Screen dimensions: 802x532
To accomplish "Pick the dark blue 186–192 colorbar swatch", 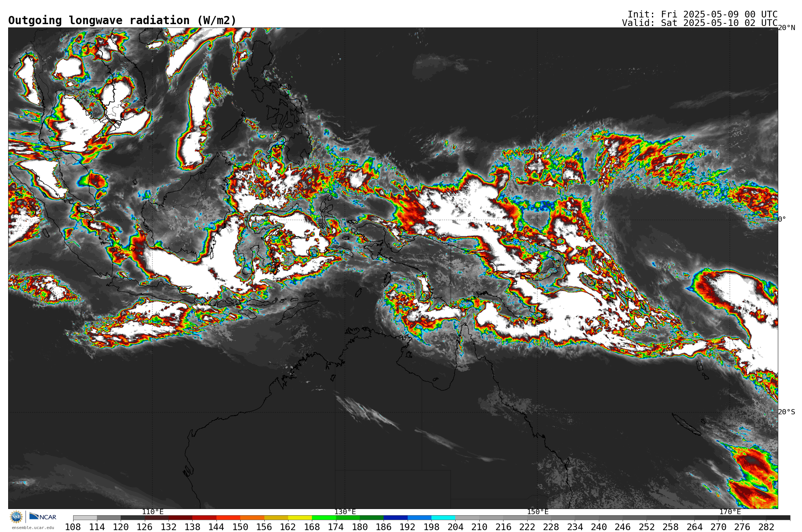I will point(395,518).
